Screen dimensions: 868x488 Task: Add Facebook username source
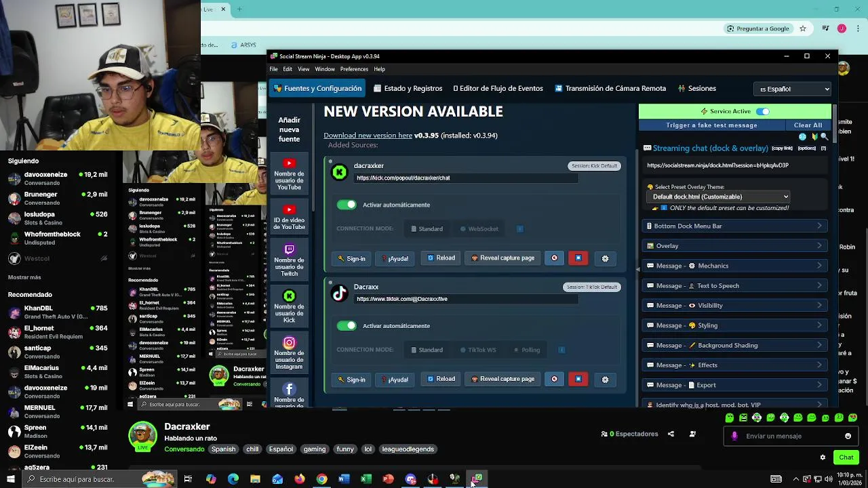tap(289, 394)
